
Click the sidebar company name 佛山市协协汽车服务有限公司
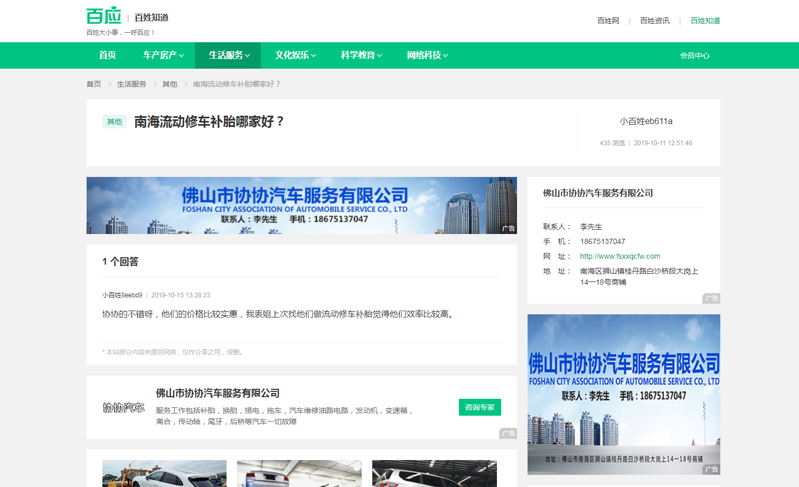pos(598,193)
